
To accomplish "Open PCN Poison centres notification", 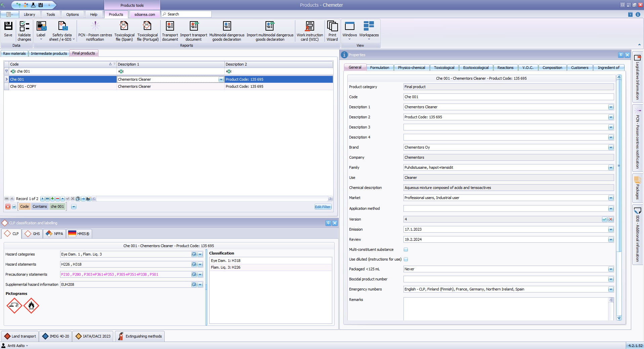I will coord(95,30).
